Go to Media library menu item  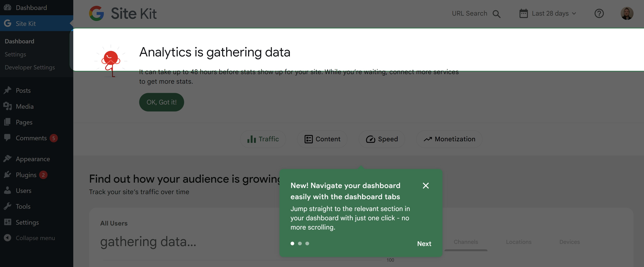coord(25,106)
